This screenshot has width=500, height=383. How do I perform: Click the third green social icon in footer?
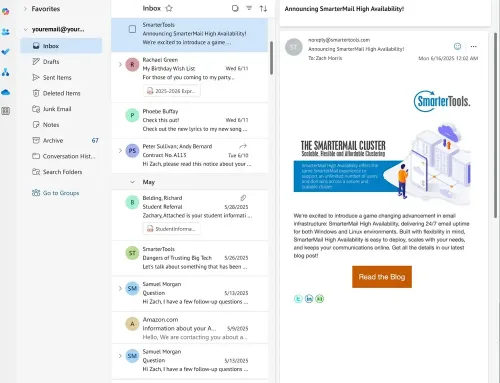(320, 299)
